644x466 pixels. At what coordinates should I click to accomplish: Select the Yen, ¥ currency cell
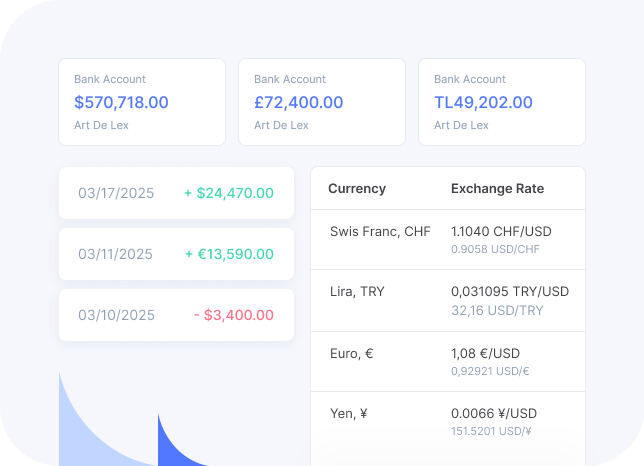349,413
